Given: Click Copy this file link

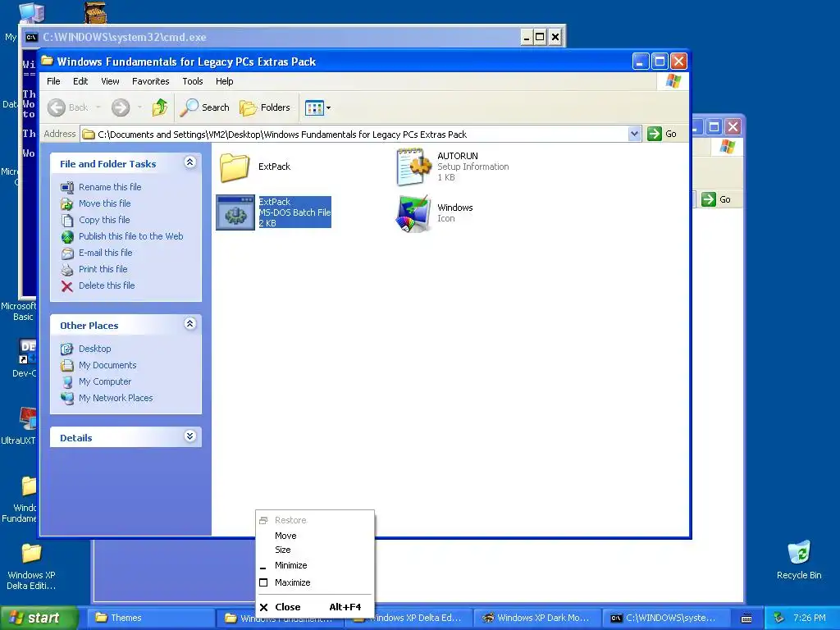Looking at the screenshot, I should point(104,220).
